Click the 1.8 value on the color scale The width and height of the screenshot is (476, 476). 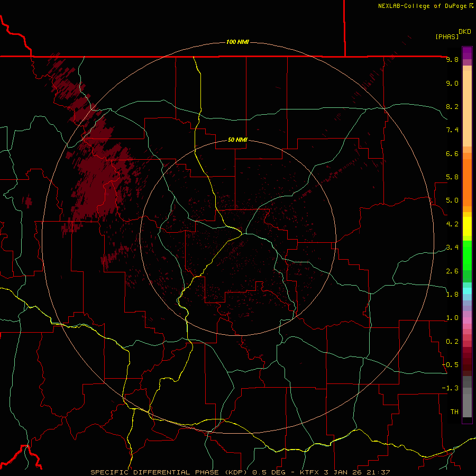click(x=452, y=295)
